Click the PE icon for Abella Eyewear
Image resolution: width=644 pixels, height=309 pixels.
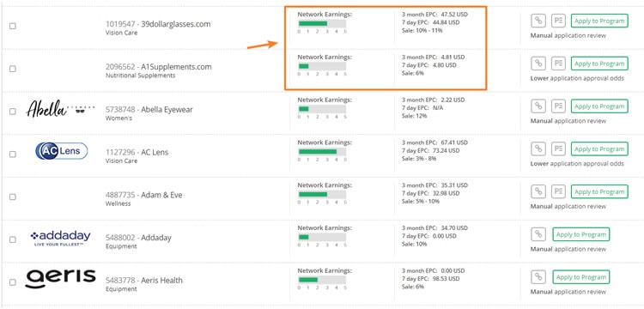tap(558, 106)
